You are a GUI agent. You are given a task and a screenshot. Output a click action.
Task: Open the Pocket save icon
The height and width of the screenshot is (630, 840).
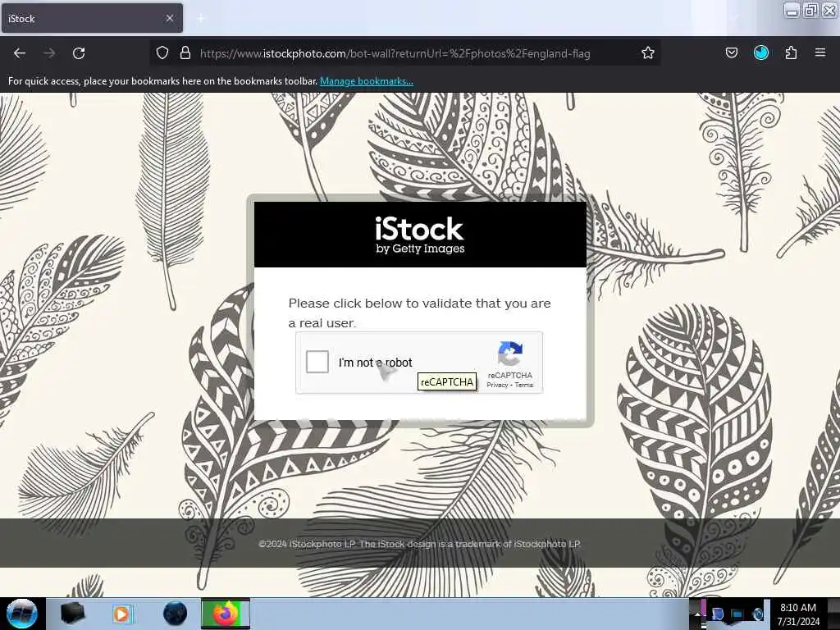731,53
